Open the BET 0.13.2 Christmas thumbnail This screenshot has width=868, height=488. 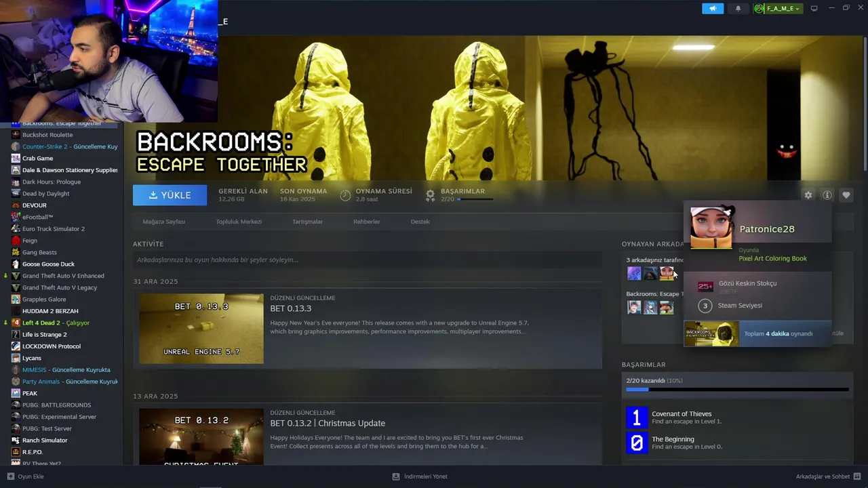click(201, 436)
